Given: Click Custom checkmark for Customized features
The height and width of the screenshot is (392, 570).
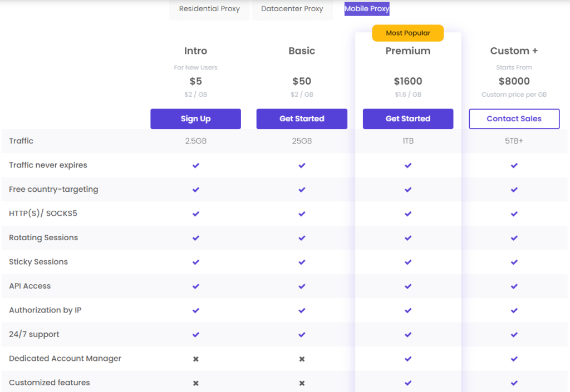Looking at the screenshot, I should click(x=514, y=383).
